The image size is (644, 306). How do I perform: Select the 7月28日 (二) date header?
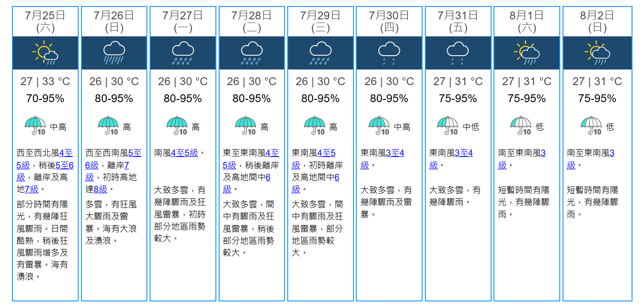pyautogui.click(x=251, y=22)
